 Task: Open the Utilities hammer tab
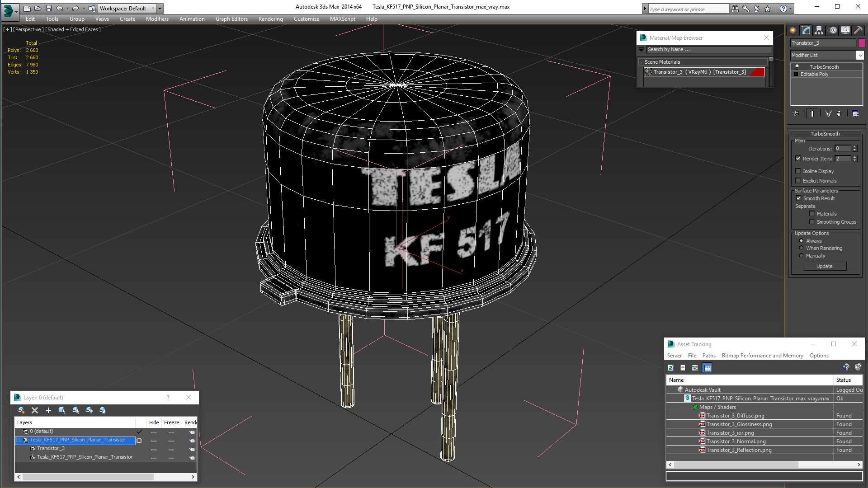pyautogui.click(x=859, y=30)
